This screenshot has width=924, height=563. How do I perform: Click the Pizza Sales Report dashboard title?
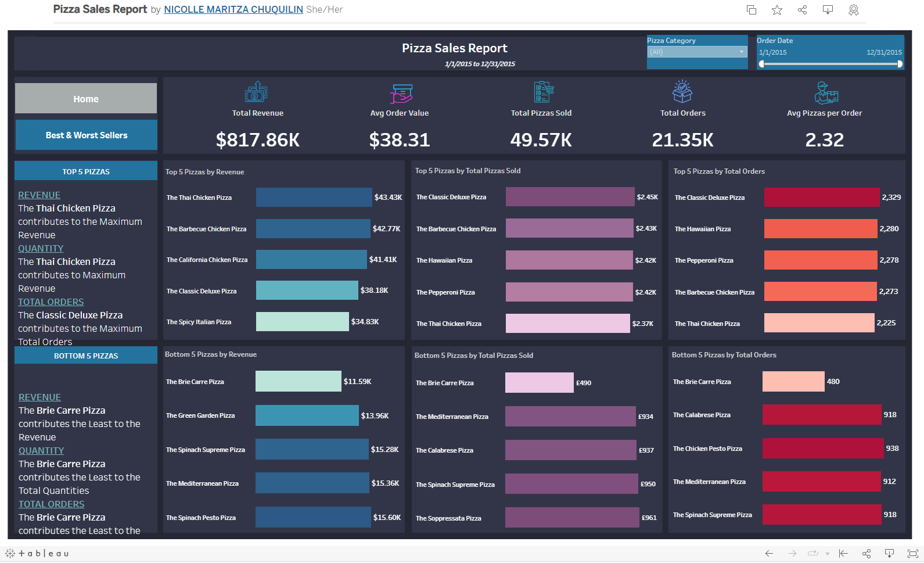click(x=455, y=48)
